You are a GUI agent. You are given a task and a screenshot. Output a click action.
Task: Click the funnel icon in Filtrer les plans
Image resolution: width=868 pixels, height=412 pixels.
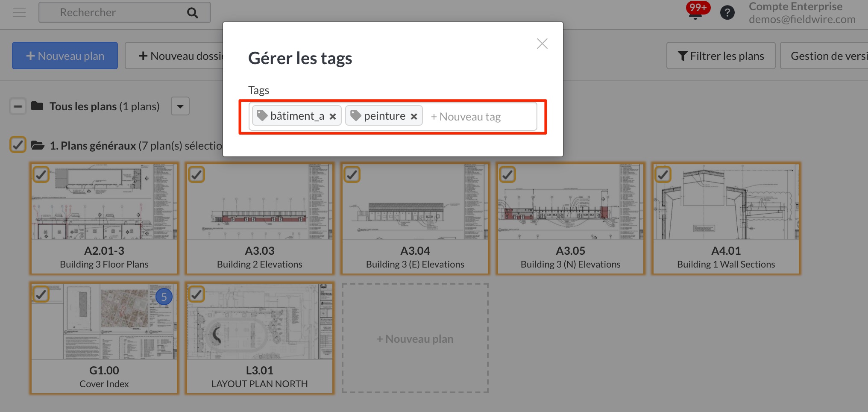[682, 55]
